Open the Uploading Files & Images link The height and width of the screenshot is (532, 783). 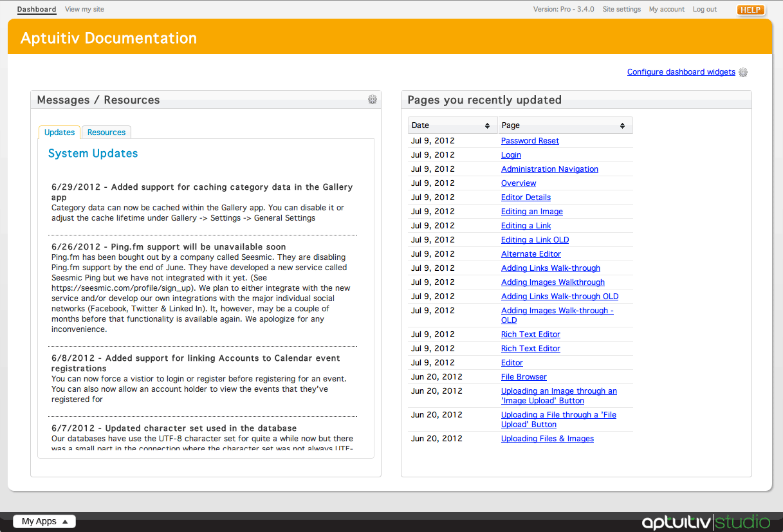548,439
